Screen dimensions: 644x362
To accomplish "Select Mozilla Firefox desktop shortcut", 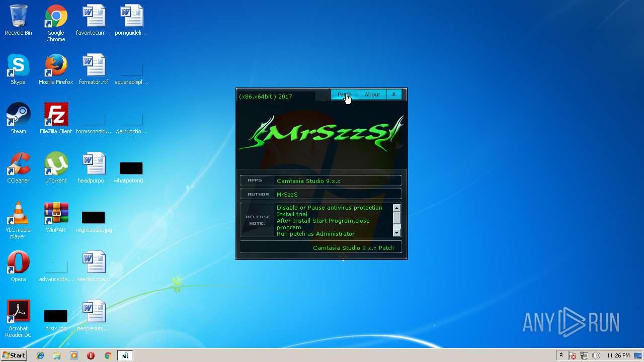I will point(56,69).
